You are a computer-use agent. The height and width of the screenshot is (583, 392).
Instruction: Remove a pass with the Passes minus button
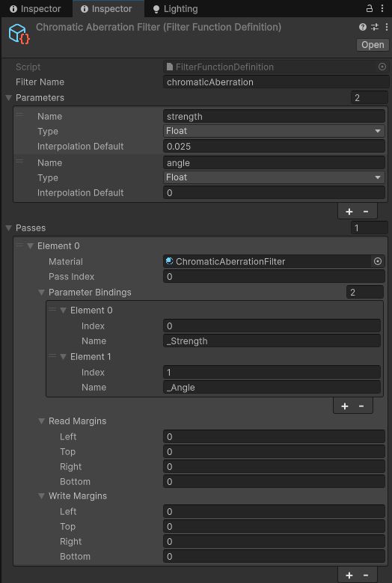[366, 576]
